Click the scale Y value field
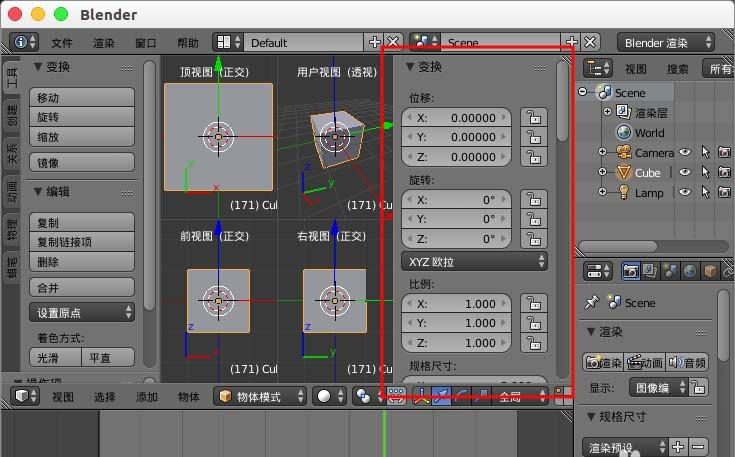 (x=456, y=323)
